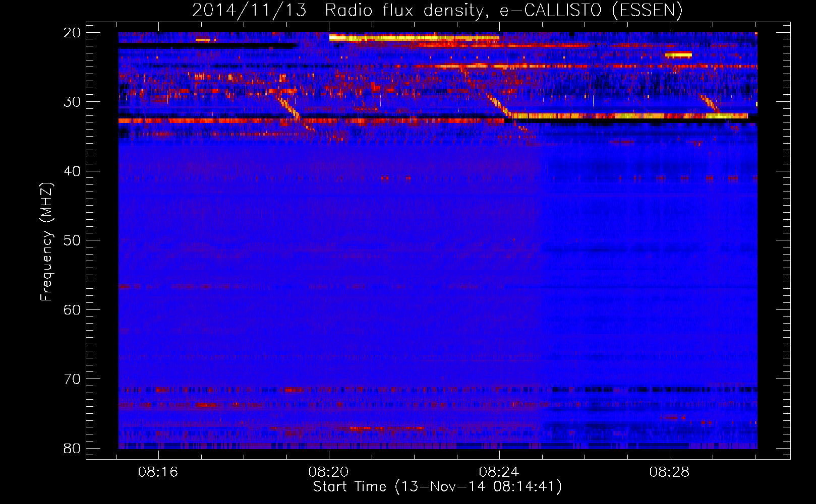Click the 08:20 time tick label
Screen dimensions: 816x504
tap(329, 472)
